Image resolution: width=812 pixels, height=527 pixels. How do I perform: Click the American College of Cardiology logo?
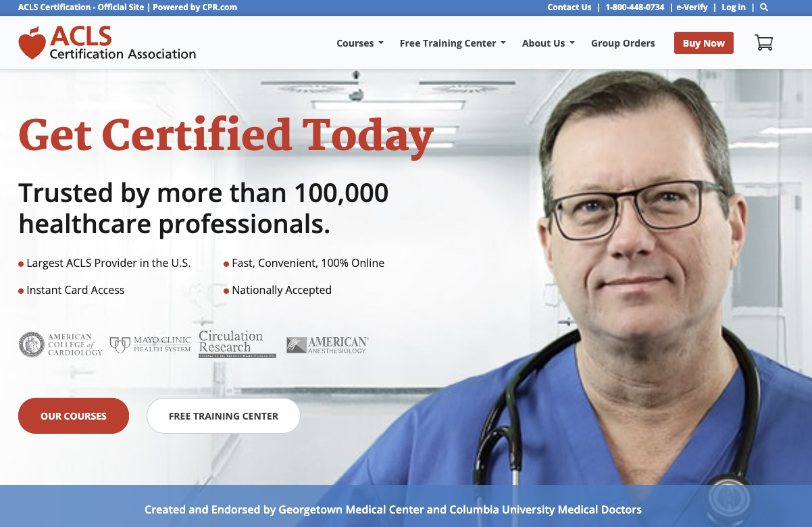[61, 345]
